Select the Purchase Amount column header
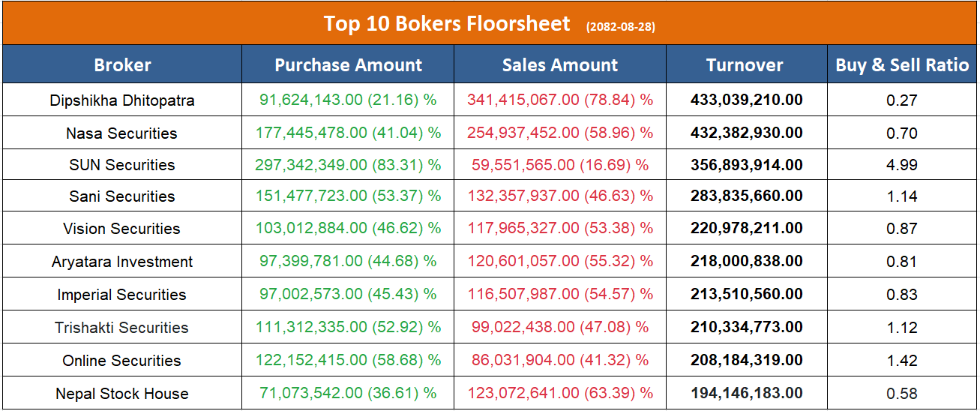 pyautogui.click(x=348, y=65)
